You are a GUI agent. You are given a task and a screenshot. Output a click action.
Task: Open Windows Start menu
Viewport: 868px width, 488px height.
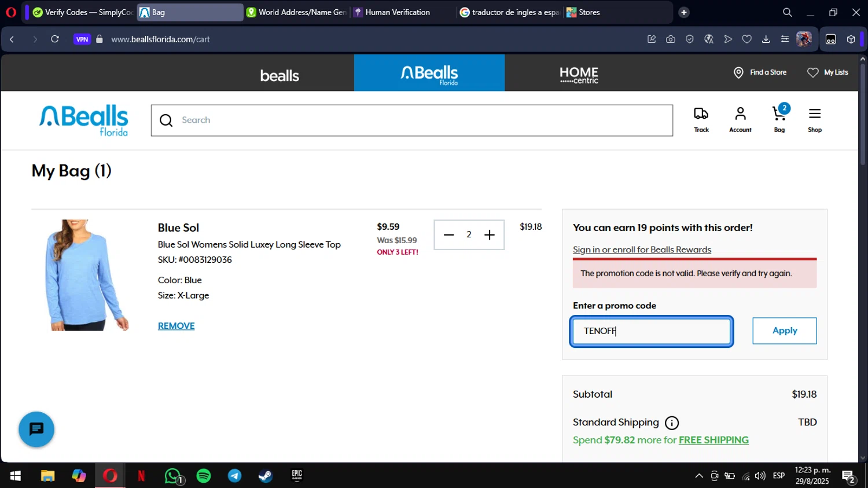[16, 476]
